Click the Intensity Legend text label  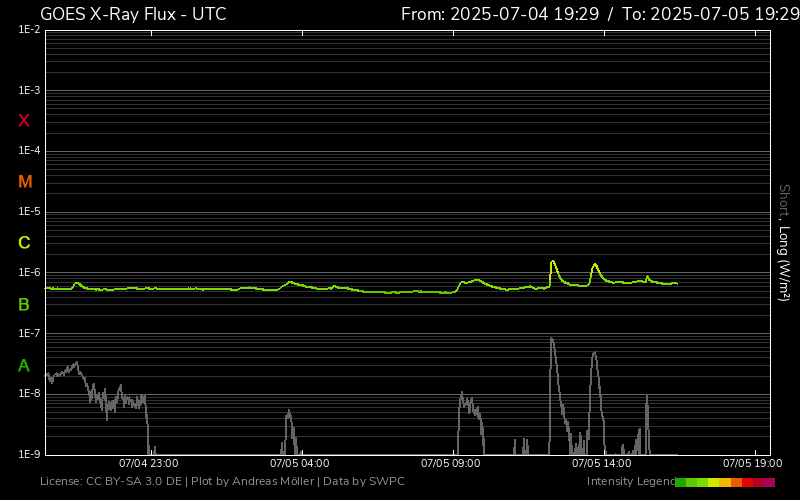point(629,482)
